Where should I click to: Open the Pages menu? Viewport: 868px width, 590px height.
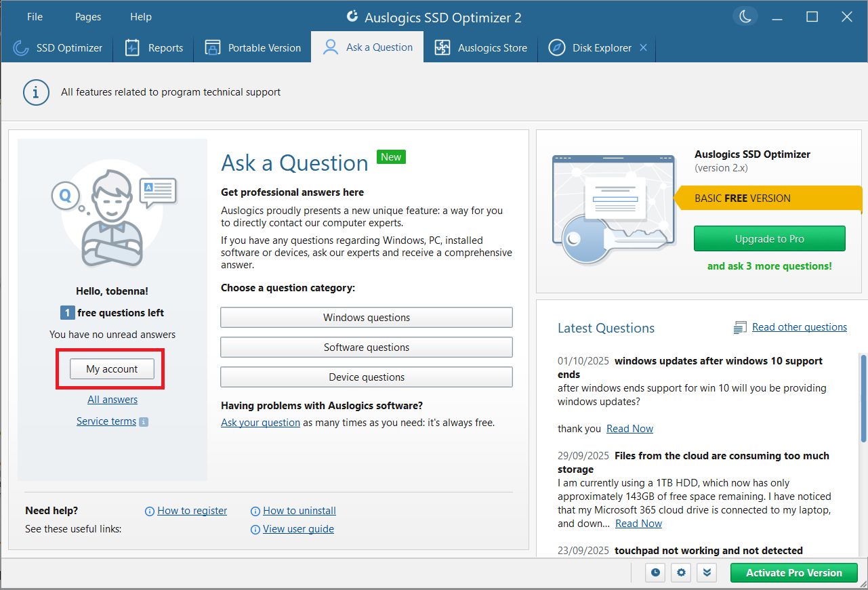(x=88, y=17)
